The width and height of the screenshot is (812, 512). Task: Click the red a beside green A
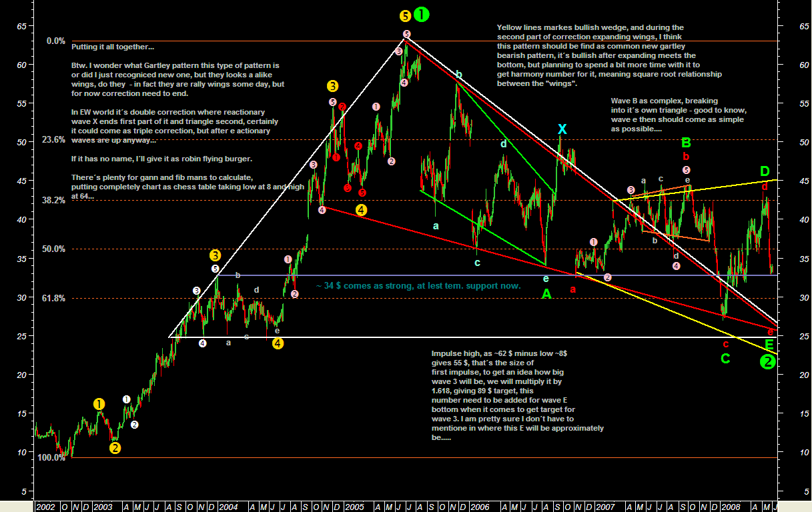[x=572, y=289]
